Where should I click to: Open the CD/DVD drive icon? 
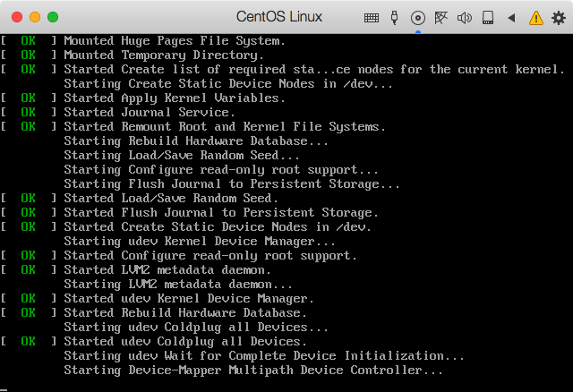tap(417, 17)
